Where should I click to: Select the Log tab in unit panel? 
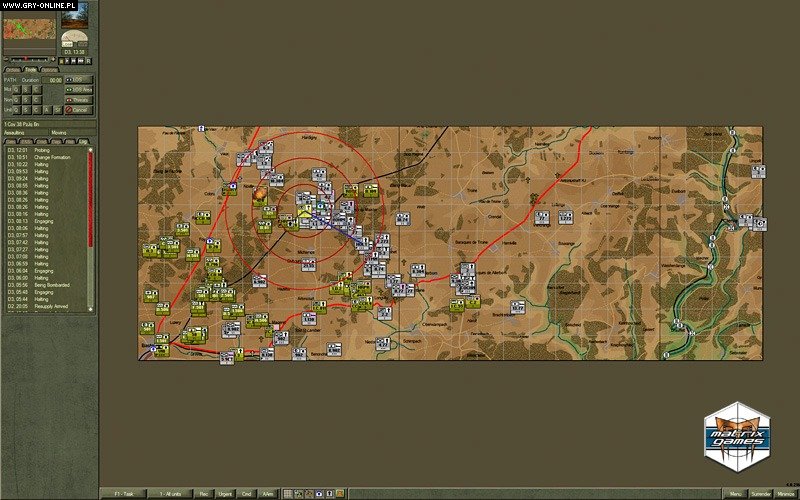tap(83, 141)
